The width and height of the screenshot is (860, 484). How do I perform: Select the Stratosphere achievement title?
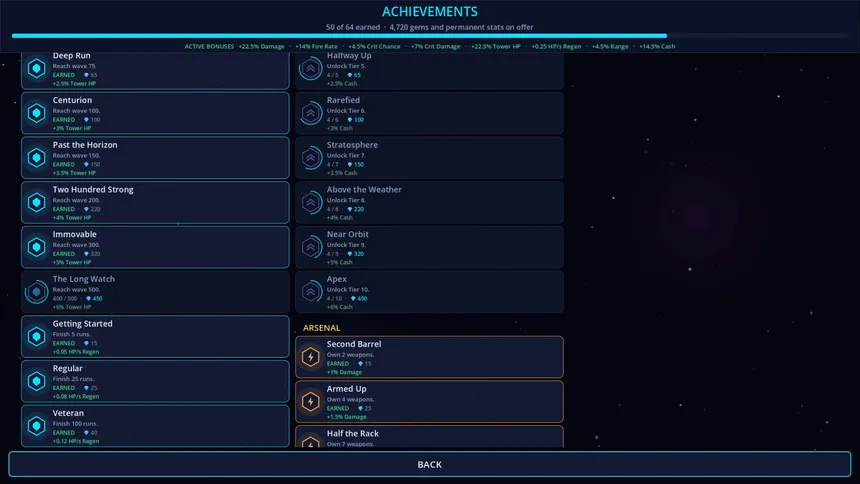(352, 145)
